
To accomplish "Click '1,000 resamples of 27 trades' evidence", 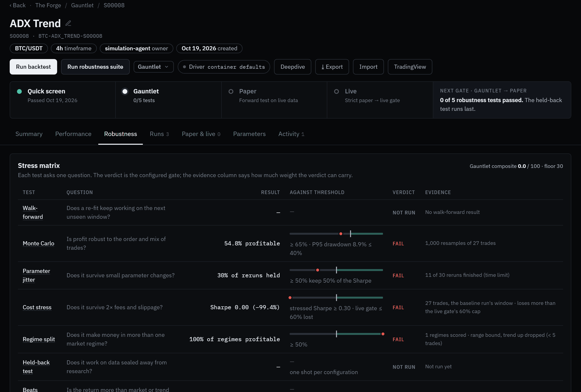I will click(460, 243).
